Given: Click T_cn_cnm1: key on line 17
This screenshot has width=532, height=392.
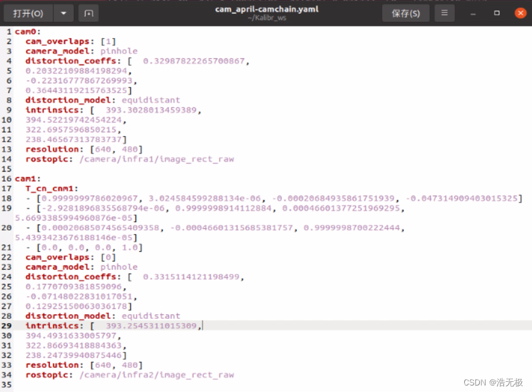Looking at the screenshot, I should coord(52,188).
